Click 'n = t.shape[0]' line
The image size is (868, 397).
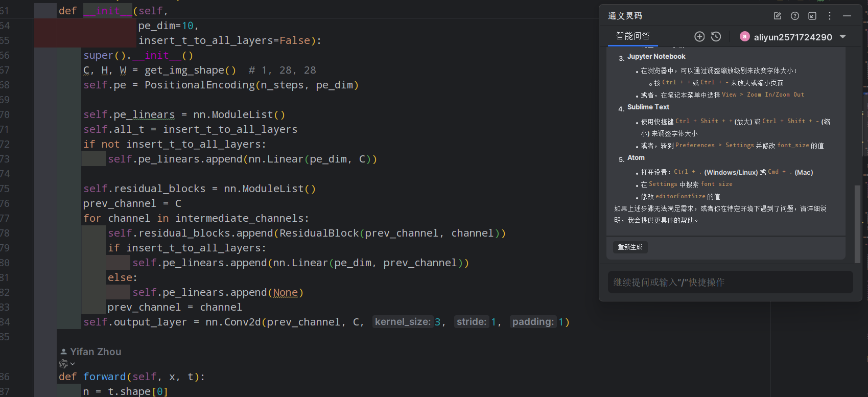(x=126, y=391)
